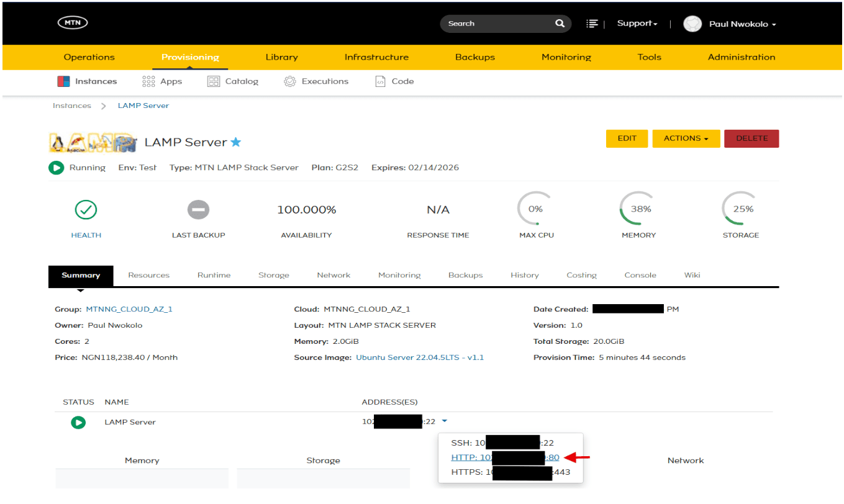Open the Apps section
The image size is (844, 504).
[x=162, y=81]
